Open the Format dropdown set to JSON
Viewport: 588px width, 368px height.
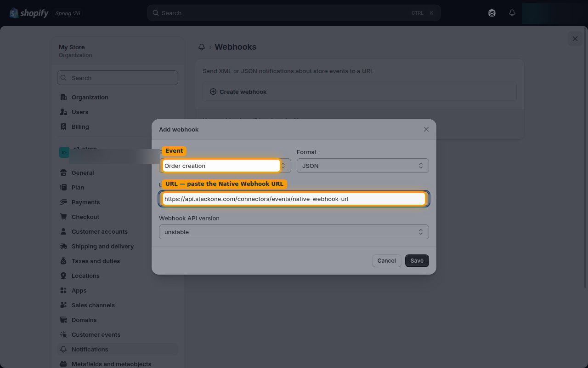[363, 166]
